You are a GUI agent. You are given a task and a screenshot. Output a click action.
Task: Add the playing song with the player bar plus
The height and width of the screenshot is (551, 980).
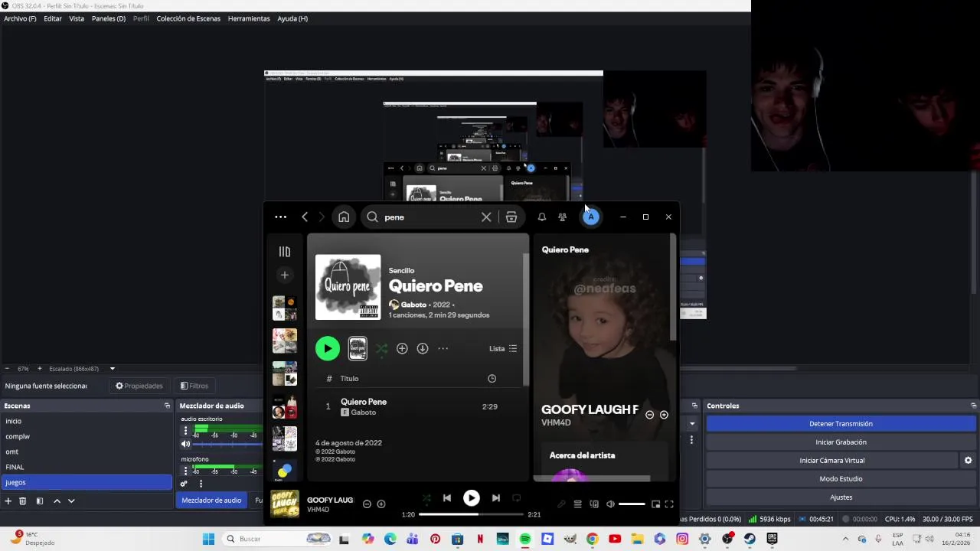pos(381,504)
